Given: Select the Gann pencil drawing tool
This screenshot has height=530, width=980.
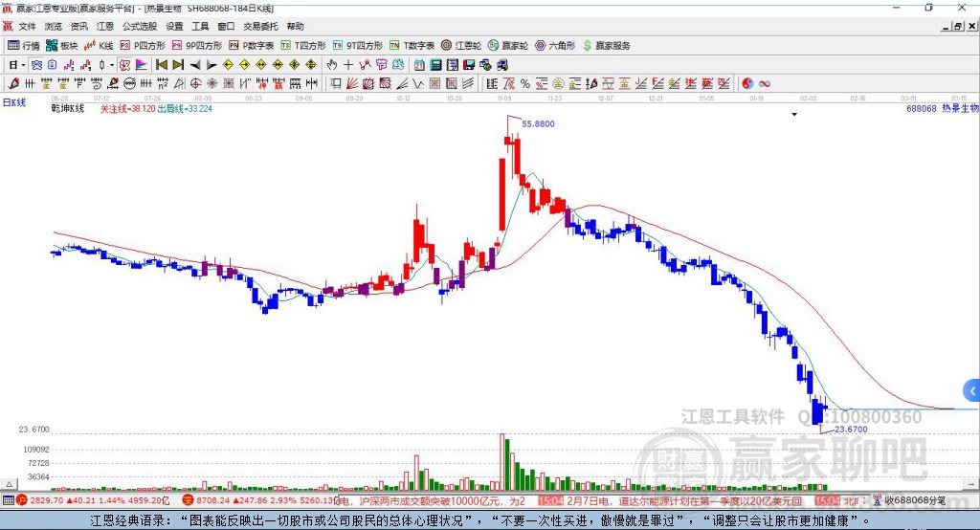Looking at the screenshot, I should point(13,84).
